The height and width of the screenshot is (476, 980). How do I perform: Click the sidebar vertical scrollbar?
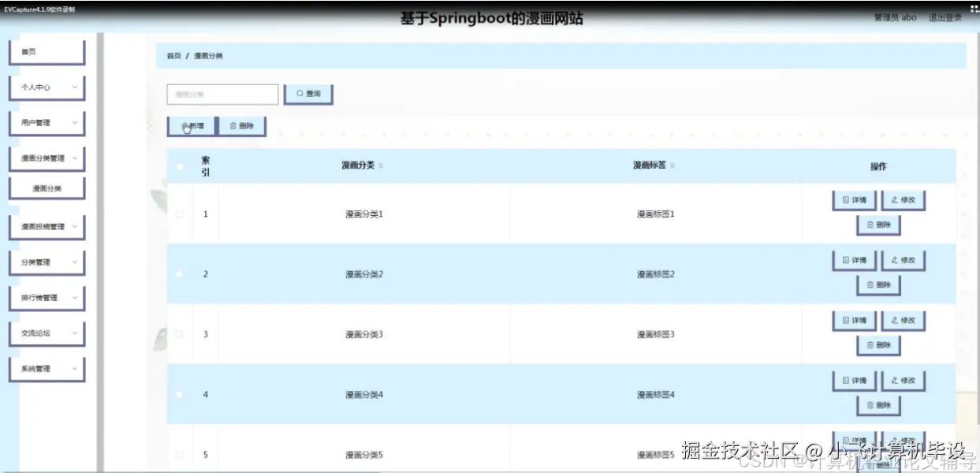tap(100, 252)
